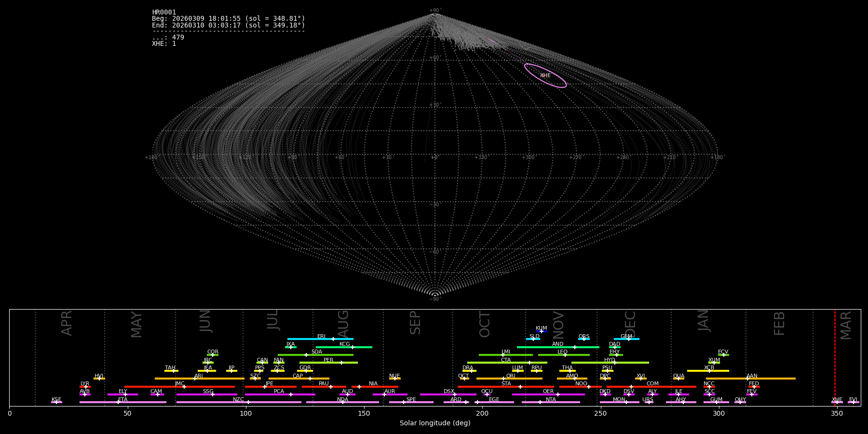
Task: Select the ORS shower label
Action: pos(584,337)
